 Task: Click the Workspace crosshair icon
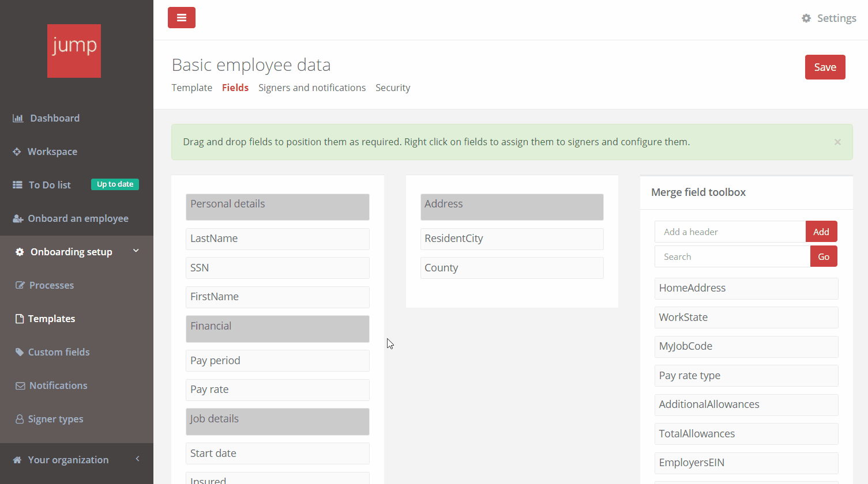click(17, 152)
